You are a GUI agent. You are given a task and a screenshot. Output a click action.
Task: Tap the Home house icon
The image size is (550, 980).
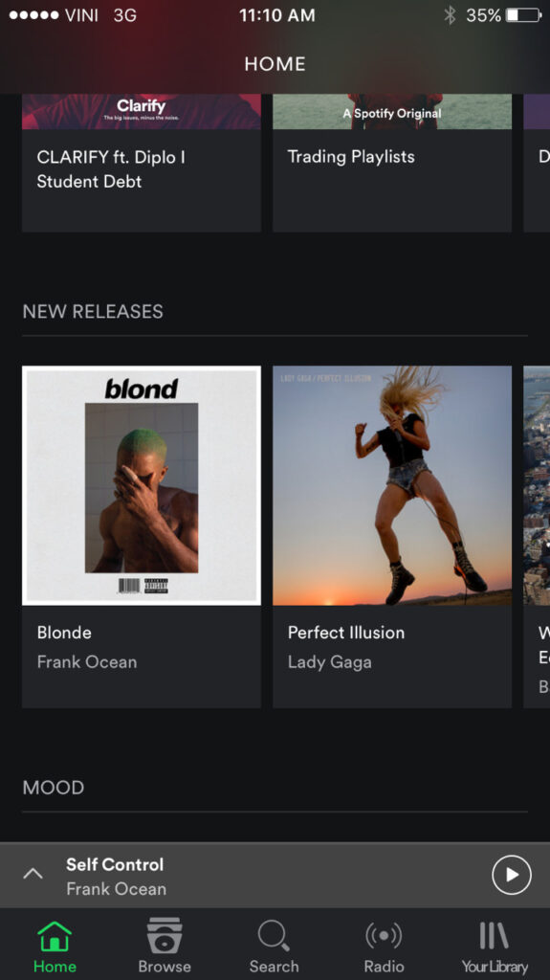tap(55, 936)
